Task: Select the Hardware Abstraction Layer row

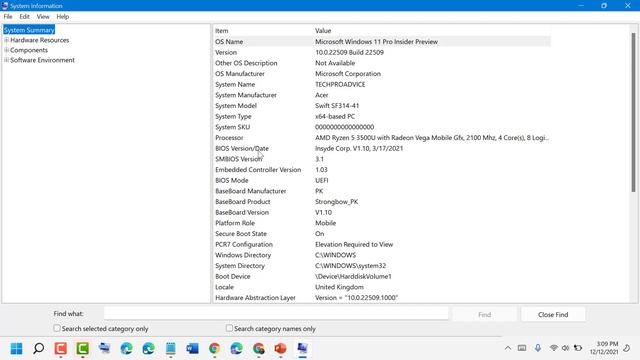Action: [x=382, y=298]
